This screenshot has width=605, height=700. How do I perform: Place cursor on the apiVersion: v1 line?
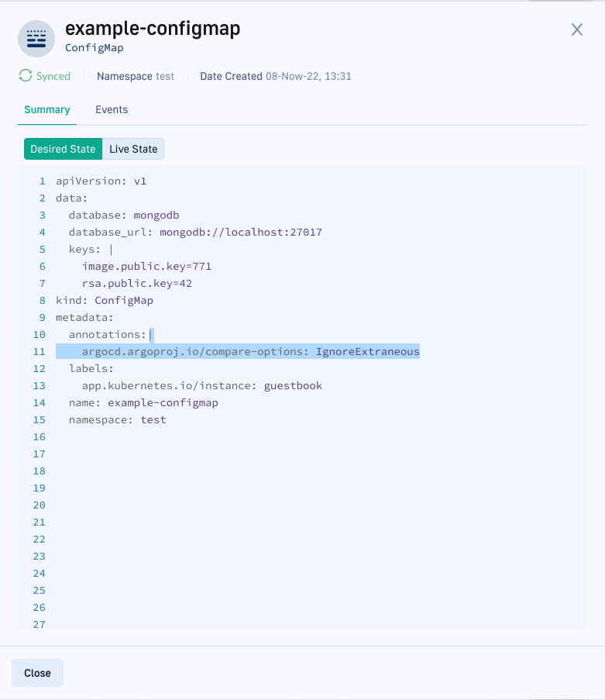click(x=101, y=181)
